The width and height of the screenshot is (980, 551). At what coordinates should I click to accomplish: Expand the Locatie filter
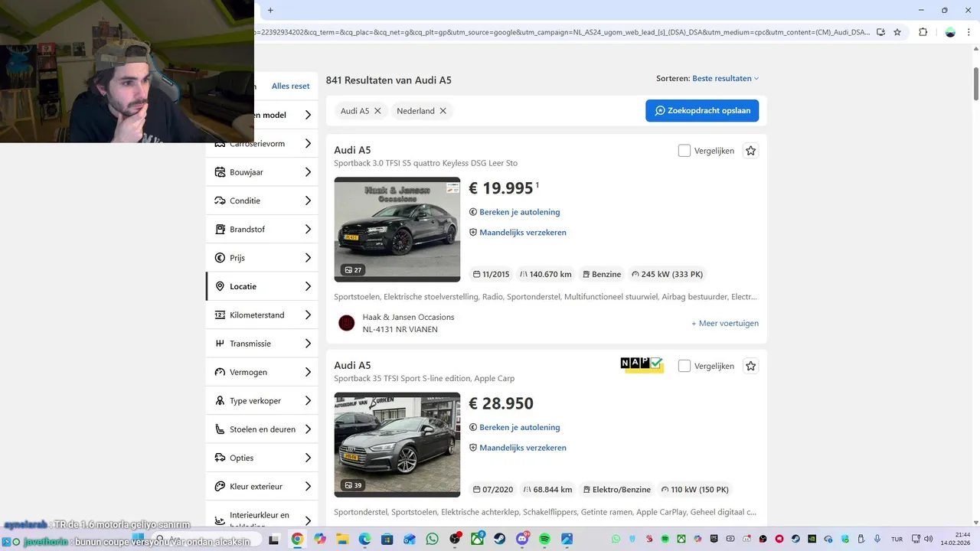(262, 286)
